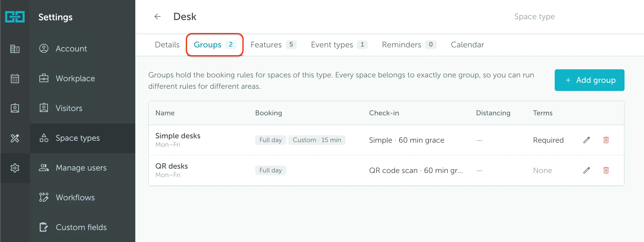644x242 pixels.
Task: Edit the QR desks group
Action: coord(586,170)
